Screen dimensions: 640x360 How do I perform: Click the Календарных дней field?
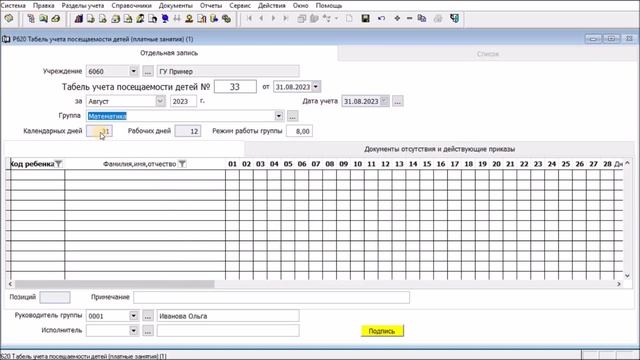point(99,131)
